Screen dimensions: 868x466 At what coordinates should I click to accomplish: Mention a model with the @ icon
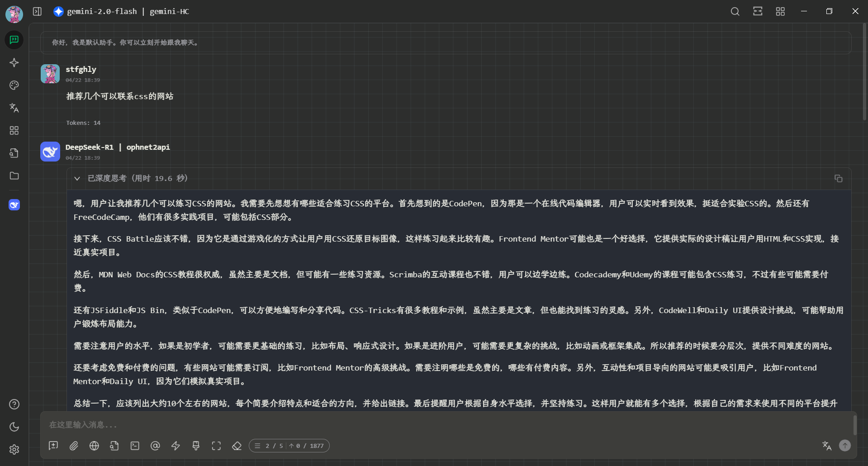pos(155,446)
